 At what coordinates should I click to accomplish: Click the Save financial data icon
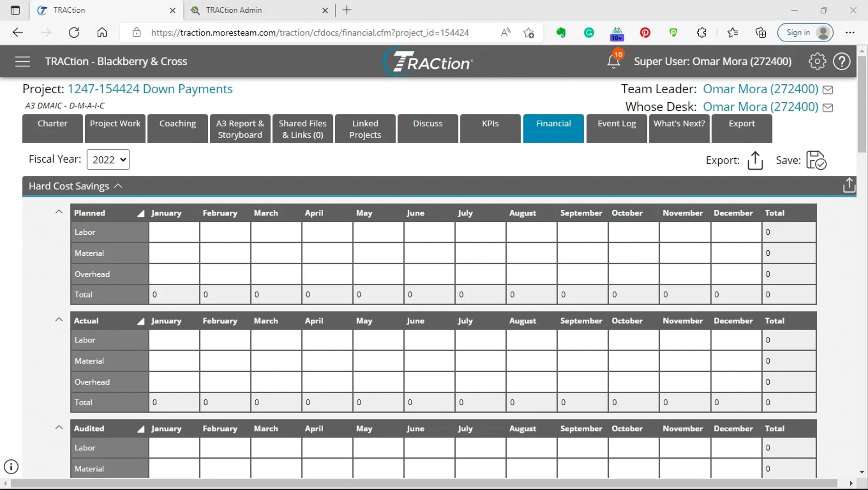(x=816, y=160)
